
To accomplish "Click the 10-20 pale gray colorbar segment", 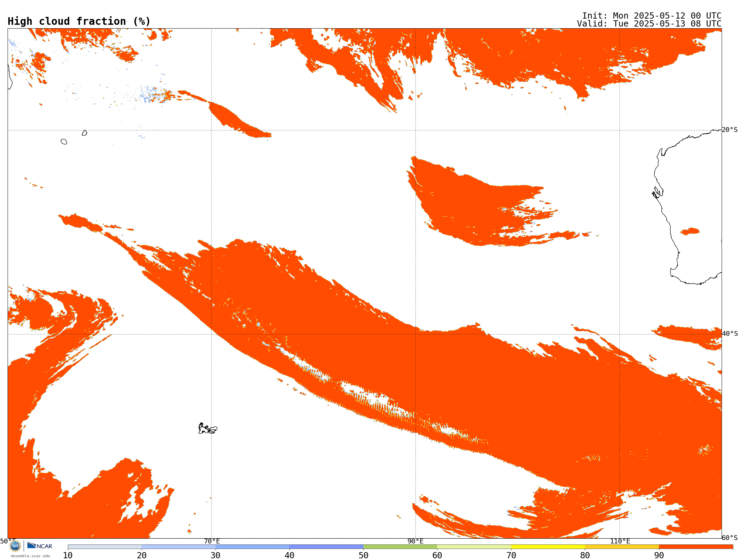I will point(105,547).
